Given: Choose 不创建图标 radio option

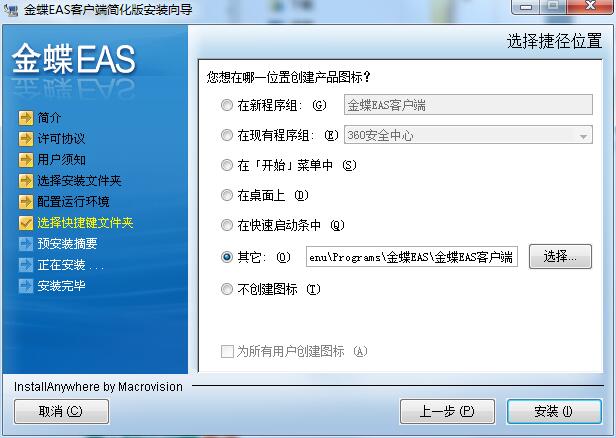Looking at the screenshot, I should point(227,289).
